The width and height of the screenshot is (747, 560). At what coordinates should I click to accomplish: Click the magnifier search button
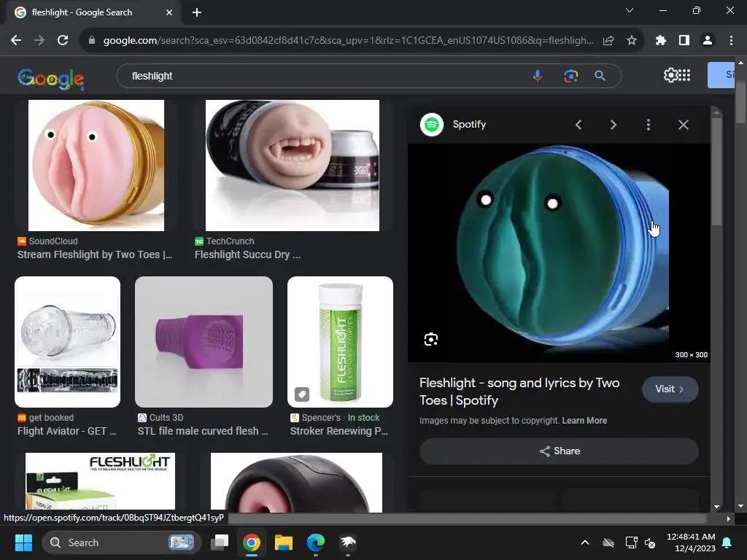tap(600, 76)
